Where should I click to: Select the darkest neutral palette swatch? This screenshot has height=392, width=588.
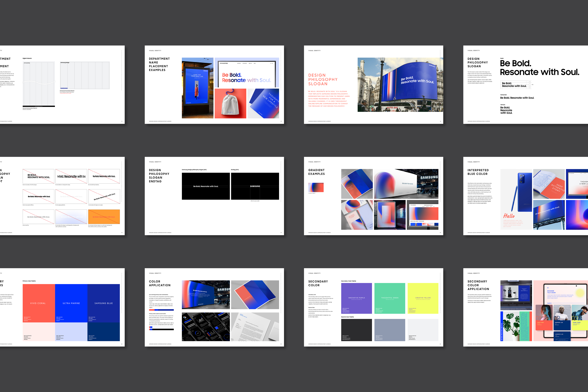click(x=356, y=330)
